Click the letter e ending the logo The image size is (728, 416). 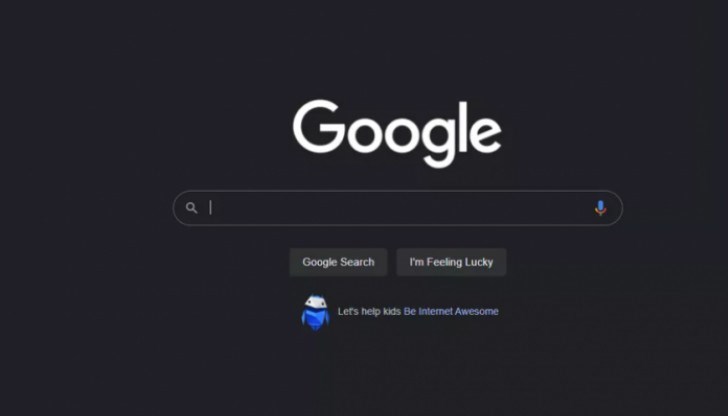[486, 135]
